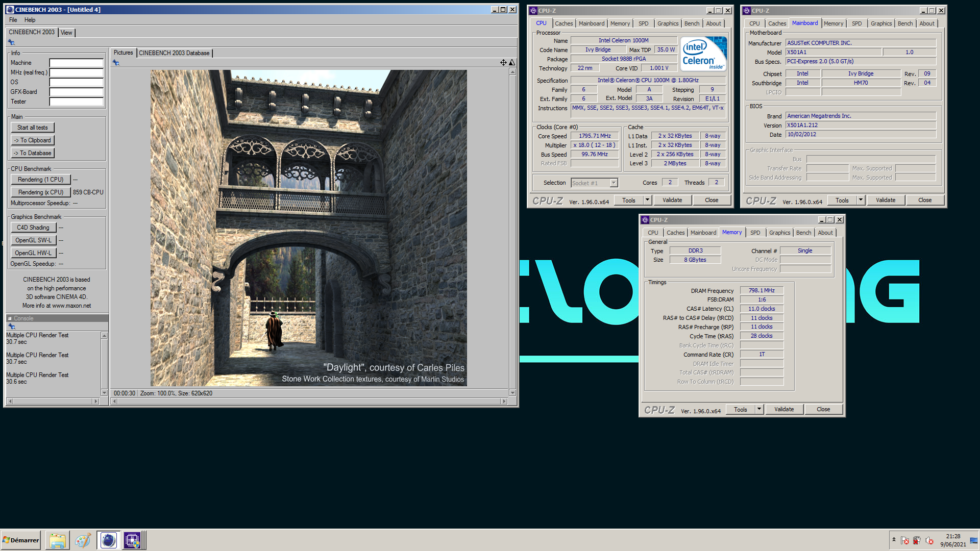Click the rendered Daylight picture
This screenshot has height=551, width=980.
308,228
